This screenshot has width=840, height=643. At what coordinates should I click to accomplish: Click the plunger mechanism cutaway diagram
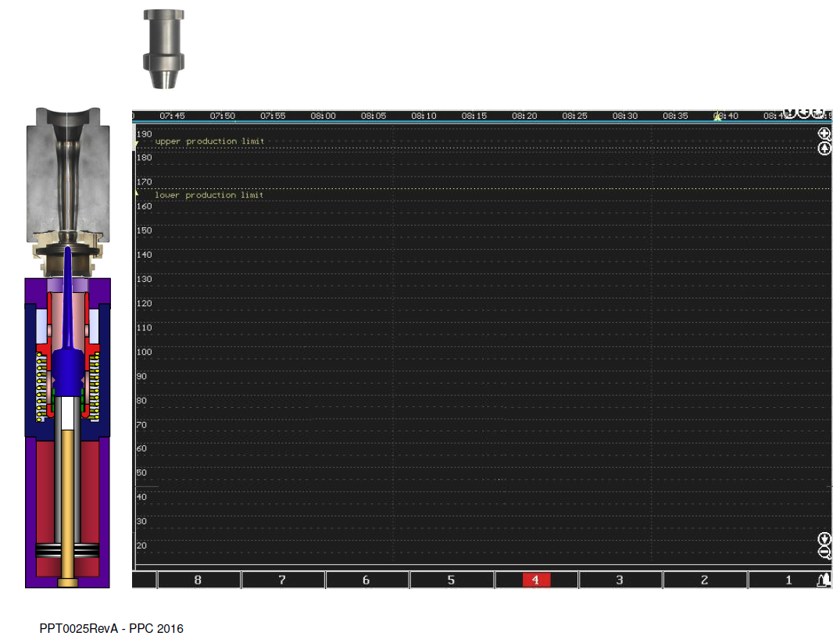pos(67,347)
